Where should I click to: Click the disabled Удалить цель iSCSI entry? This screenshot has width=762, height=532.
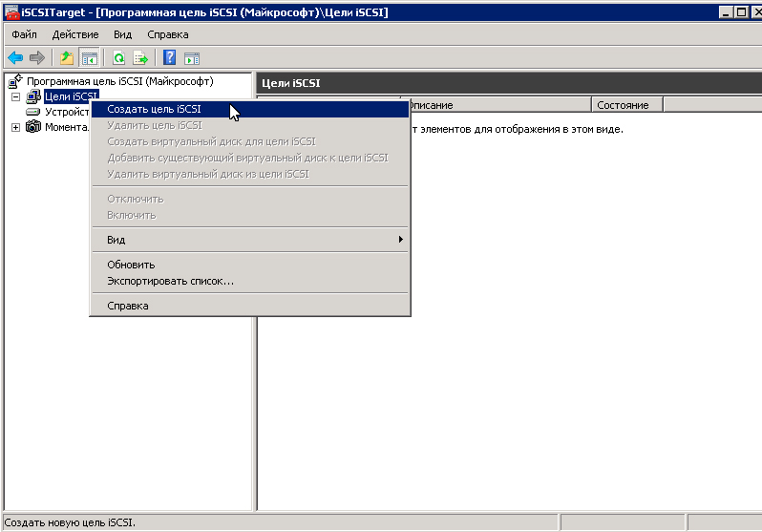[250, 125]
